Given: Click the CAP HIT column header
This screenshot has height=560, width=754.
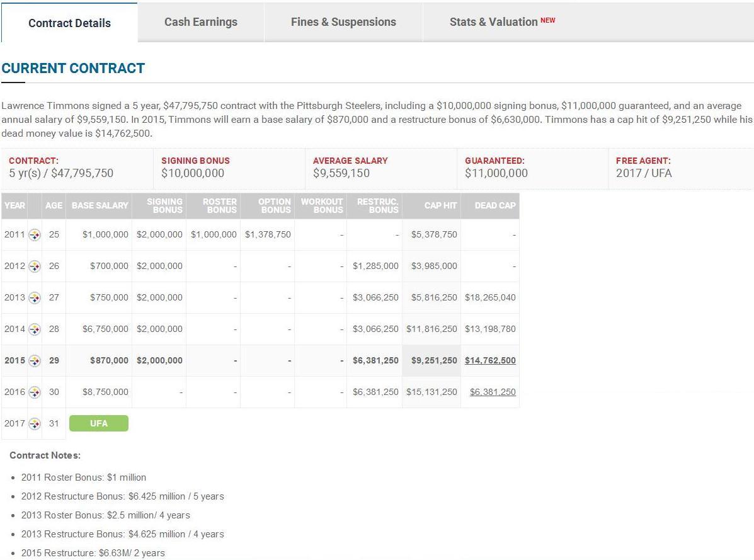Looking at the screenshot, I should pyautogui.click(x=440, y=205).
